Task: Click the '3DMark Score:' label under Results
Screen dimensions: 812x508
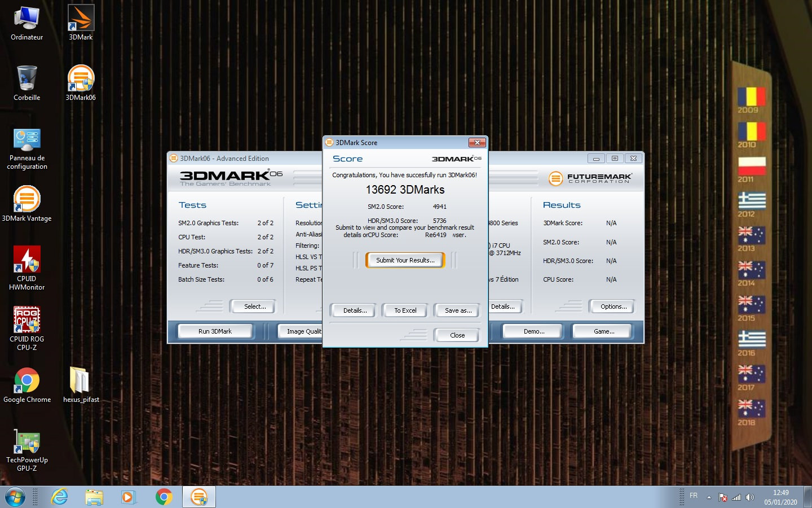Action: point(563,223)
